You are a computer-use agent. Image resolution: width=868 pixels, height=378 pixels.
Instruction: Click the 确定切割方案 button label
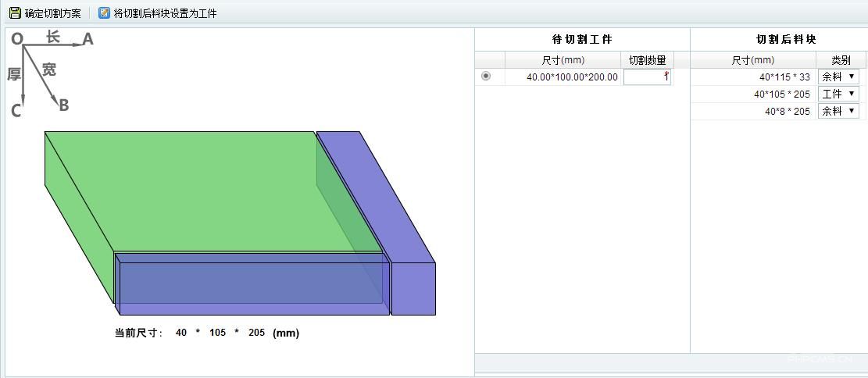tap(52, 13)
